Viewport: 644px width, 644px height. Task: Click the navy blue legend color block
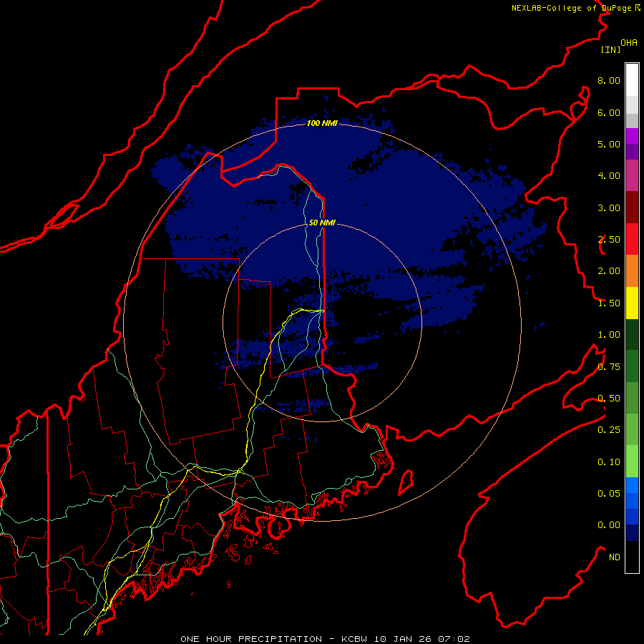[632, 532]
